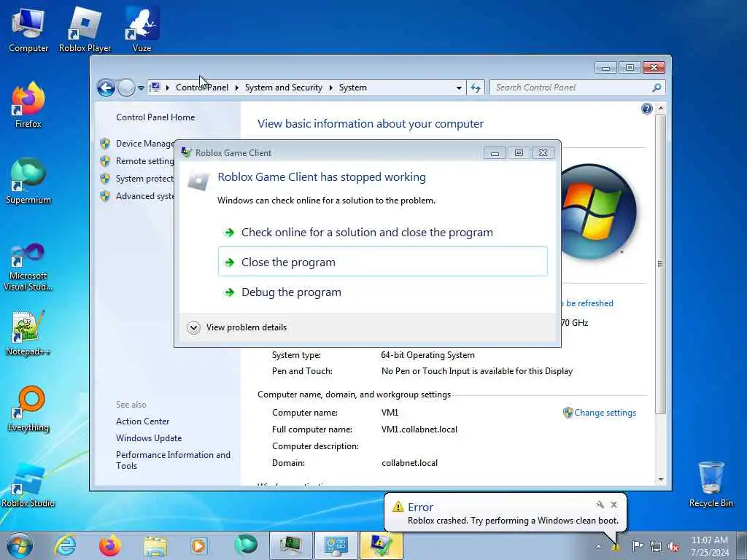Select the Recycle Bin icon
This screenshot has height=560, width=747.
click(x=711, y=484)
